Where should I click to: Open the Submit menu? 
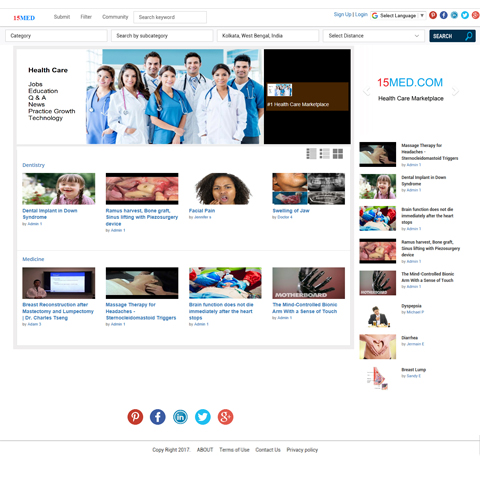pos(62,17)
